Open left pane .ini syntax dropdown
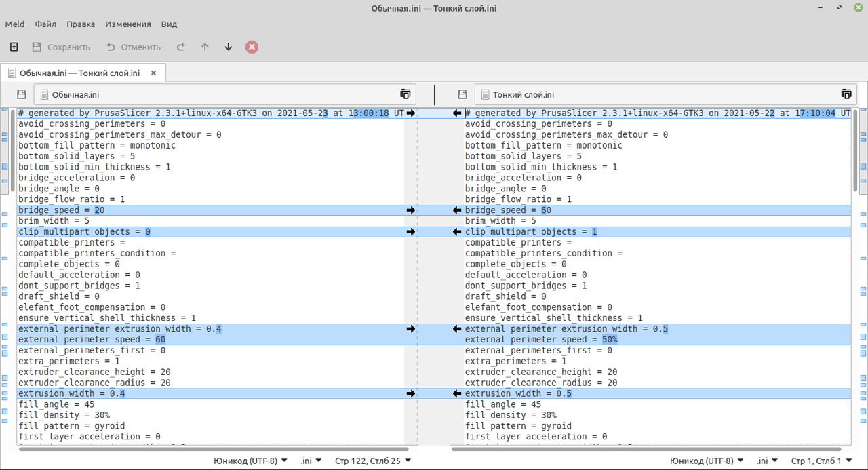The width and height of the screenshot is (868, 470). tap(313, 461)
